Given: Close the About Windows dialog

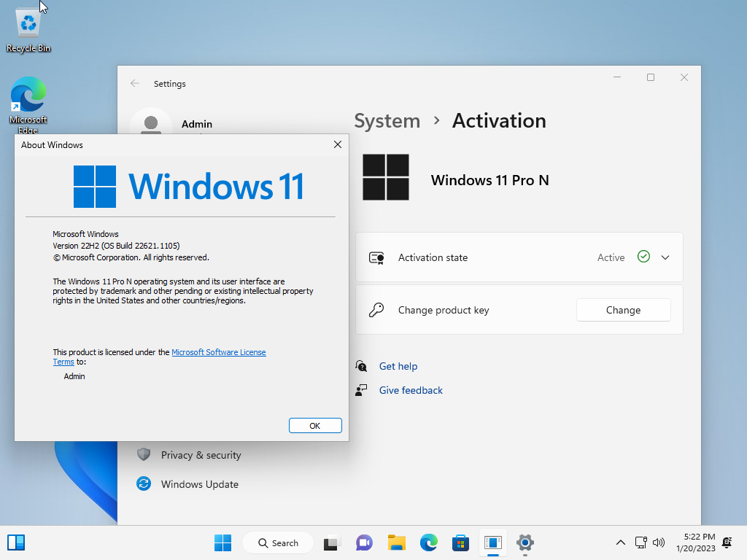Looking at the screenshot, I should click(x=338, y=144).
